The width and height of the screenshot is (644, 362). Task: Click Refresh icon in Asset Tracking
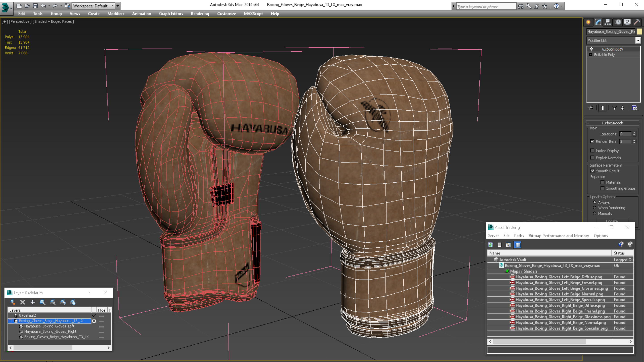coord(491,245)
